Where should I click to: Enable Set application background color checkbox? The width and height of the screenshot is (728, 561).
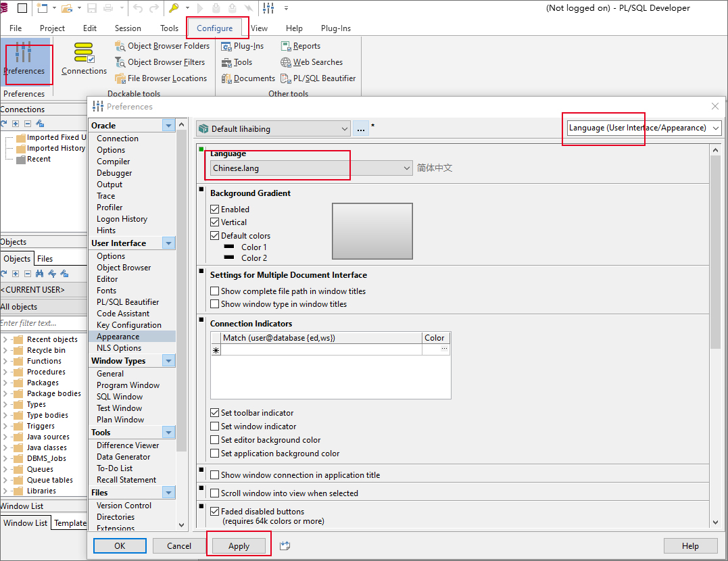pyautogui.click(x=214, y=454)
